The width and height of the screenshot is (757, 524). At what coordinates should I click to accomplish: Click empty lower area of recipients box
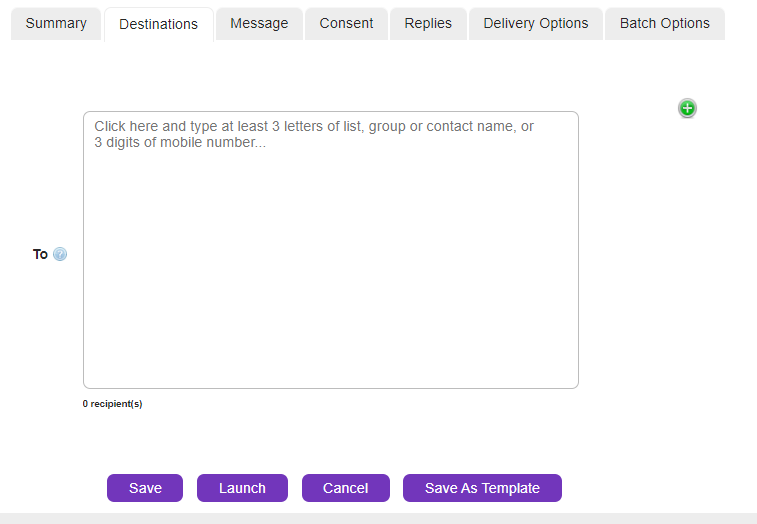(330, 340)
